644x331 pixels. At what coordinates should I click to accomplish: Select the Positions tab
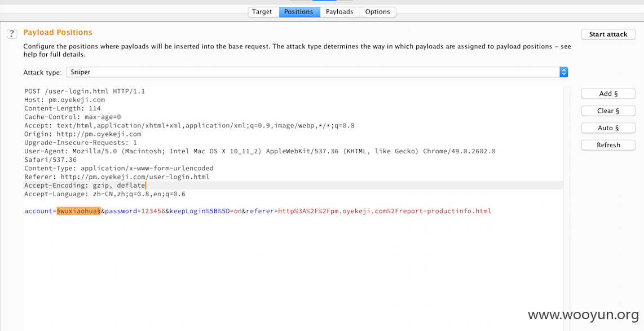298,12
